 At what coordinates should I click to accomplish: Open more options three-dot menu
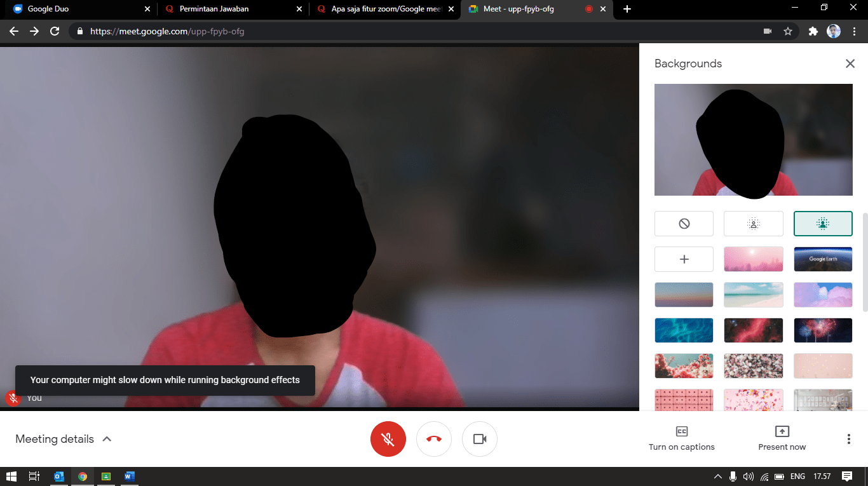coord(848,439)
